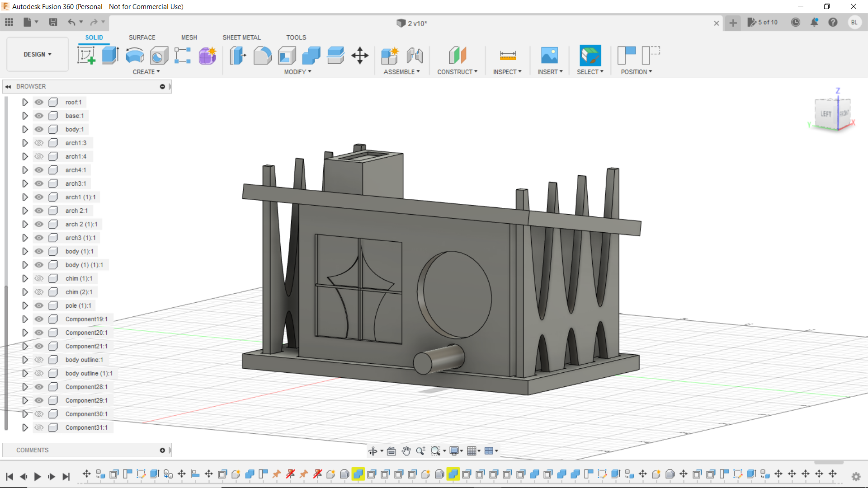Select the Combine tool
The height and width of the screenshot is (488, 868).
311,56
